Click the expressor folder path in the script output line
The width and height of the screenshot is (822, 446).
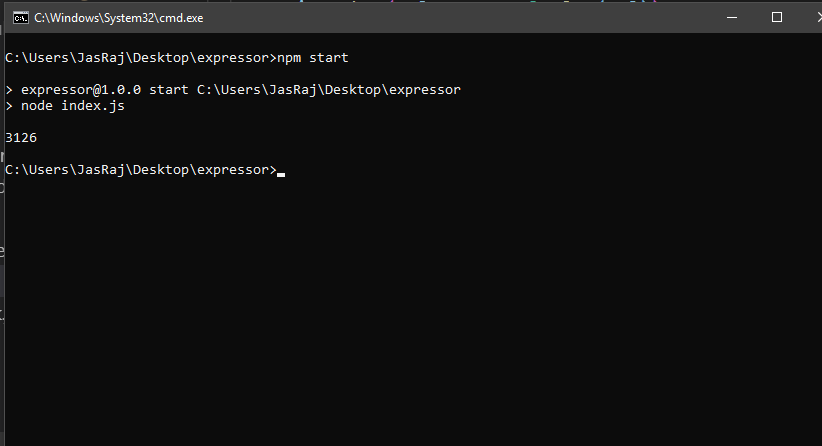pyautogui.click(x=329, y=90)
